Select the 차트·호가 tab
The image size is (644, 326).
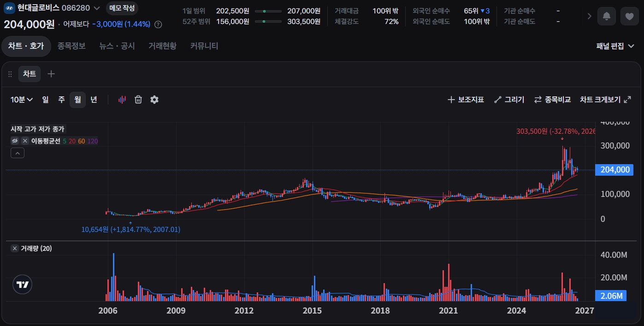(x=26, y=46)
